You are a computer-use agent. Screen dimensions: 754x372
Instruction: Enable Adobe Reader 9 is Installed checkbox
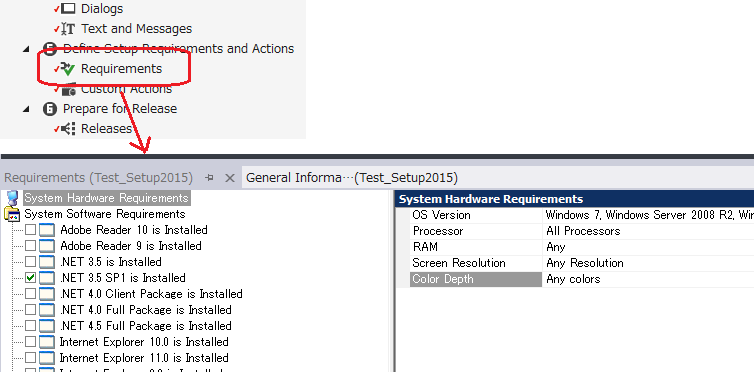pos(30,246)
